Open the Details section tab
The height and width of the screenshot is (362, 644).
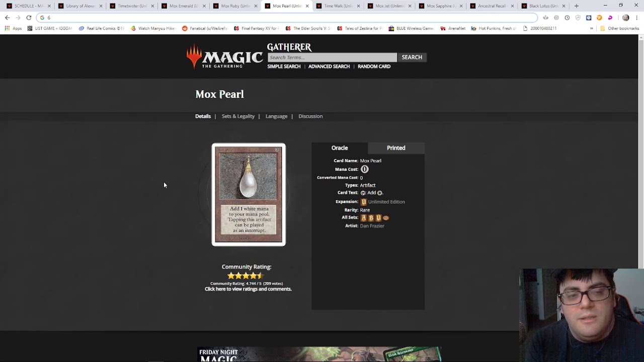[x=203, y=116]
